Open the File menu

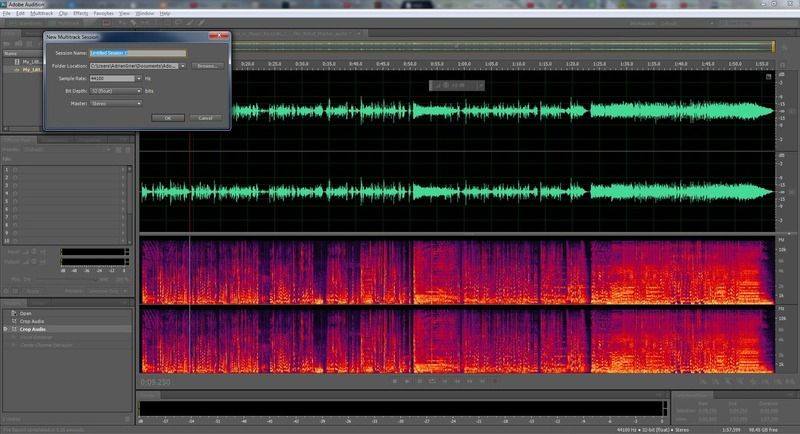pos(7,13)
